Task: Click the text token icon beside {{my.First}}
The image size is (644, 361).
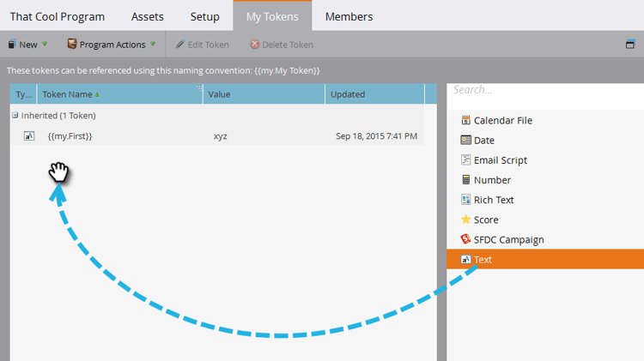Action: (x=29, y=135)
